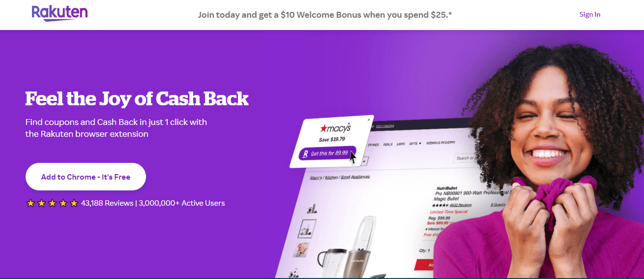Open the Sign In link

pyautogui.click(x=590, y=14)
